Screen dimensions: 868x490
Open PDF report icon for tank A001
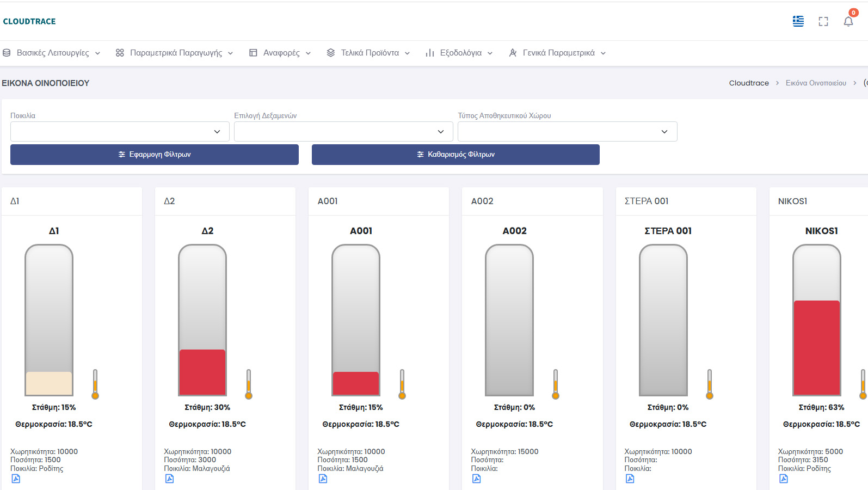[323, 479]
